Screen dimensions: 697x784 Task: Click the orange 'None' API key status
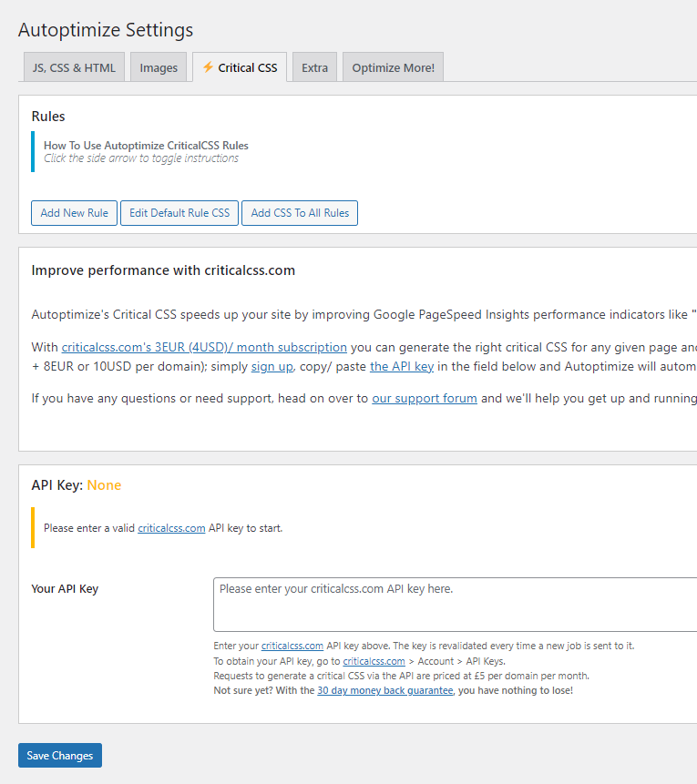(x=104, y=485)
